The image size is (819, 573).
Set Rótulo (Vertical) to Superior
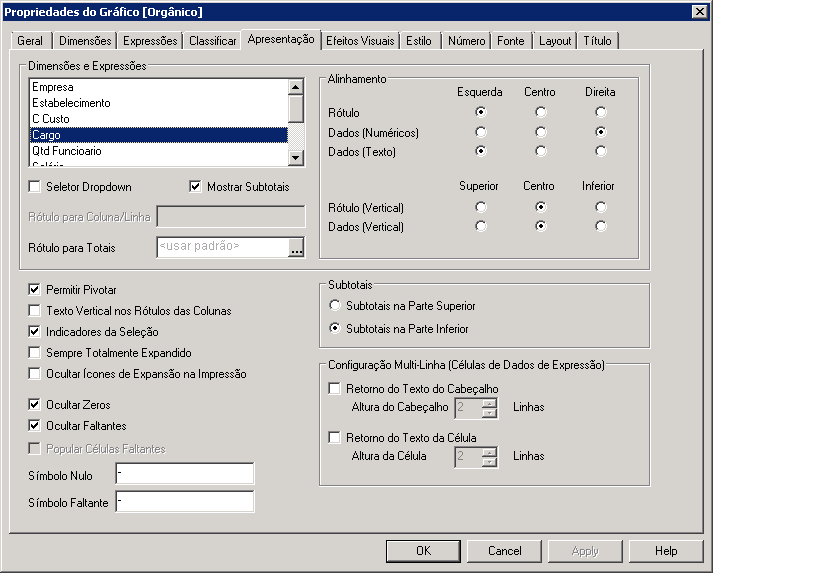(x=481, y=207)
